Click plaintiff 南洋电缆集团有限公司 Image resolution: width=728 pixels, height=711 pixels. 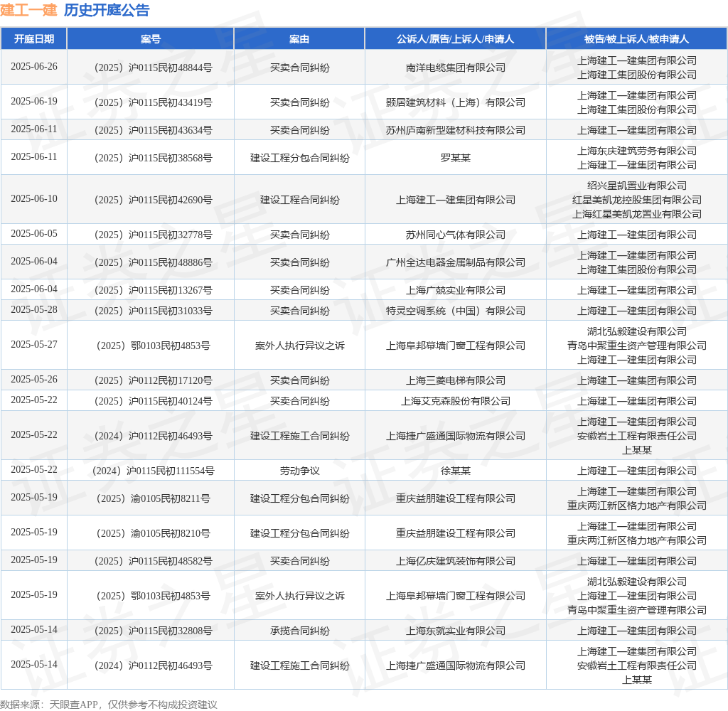point(456,68)
